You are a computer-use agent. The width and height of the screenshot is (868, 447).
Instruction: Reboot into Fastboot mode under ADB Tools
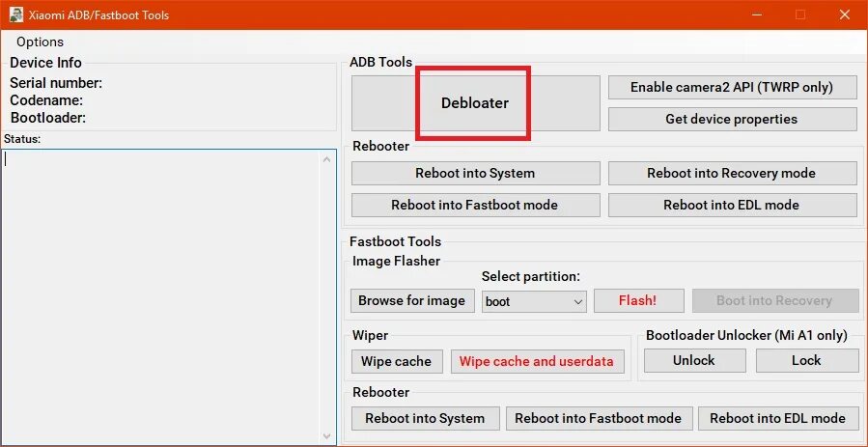coord(475,206)
